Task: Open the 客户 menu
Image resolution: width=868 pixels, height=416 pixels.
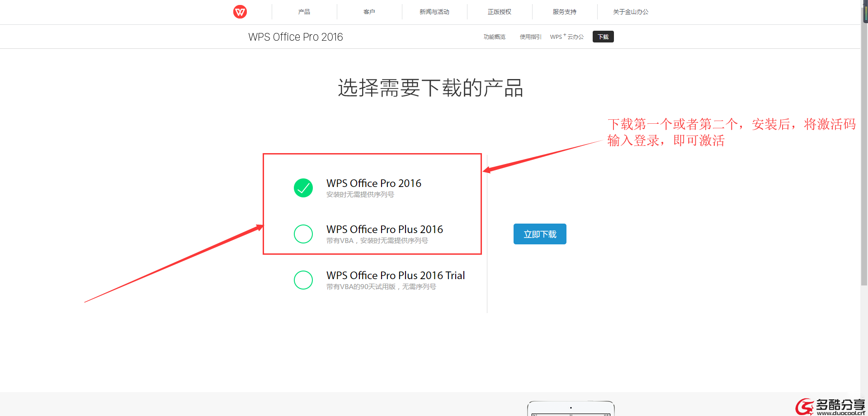Action: (369, 12)
